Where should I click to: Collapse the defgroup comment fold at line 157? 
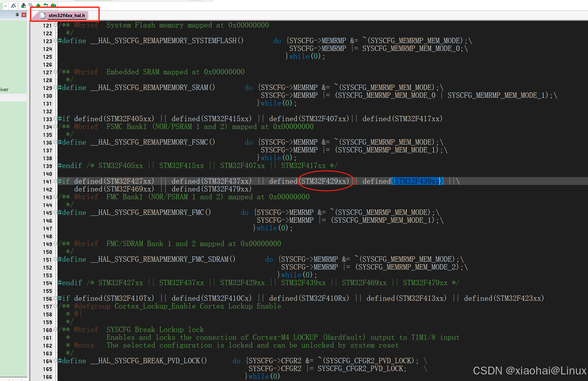pyautogui.click(x=55, y=306)
